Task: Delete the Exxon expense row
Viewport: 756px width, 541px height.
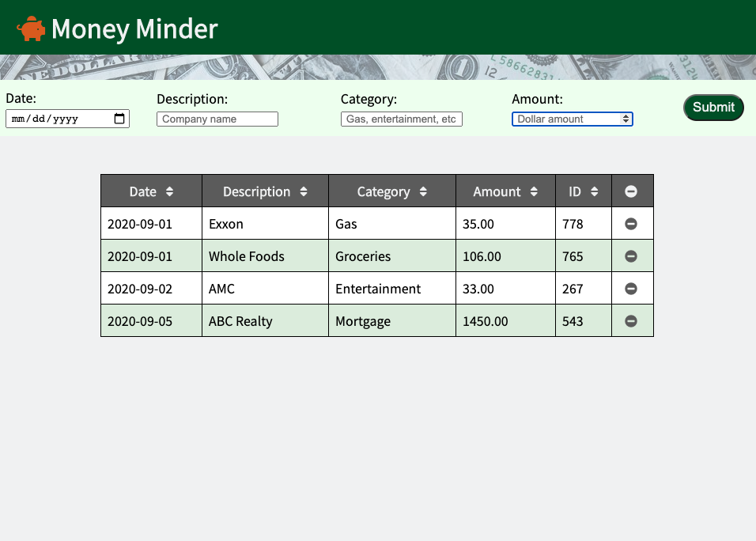Action: pos(632,224)
